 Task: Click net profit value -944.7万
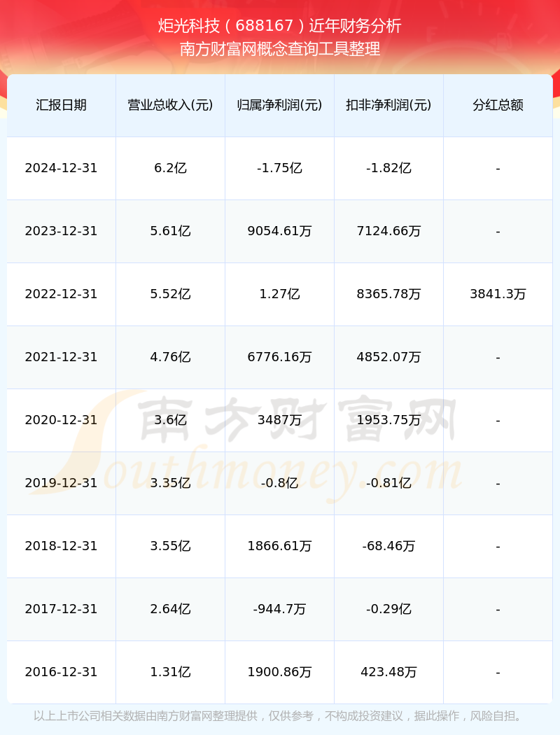click(x=279, y=609)
